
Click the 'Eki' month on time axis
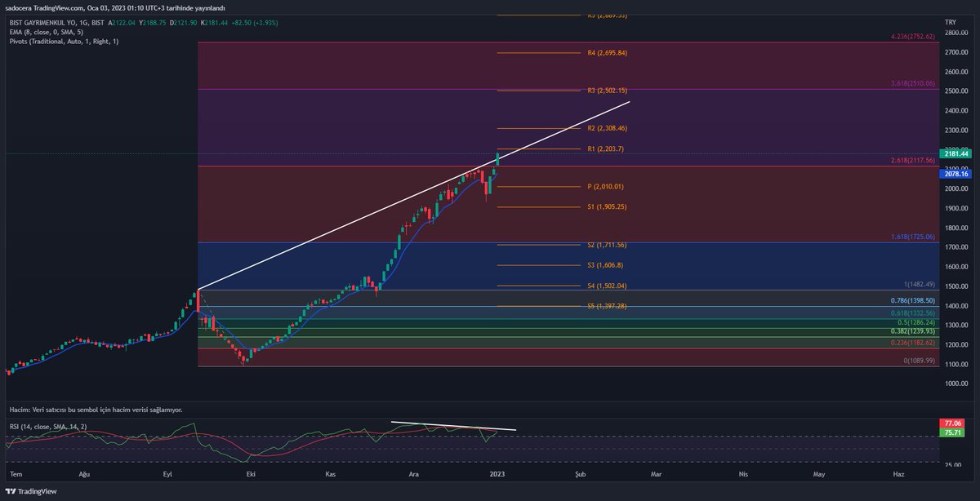(250, 473)
